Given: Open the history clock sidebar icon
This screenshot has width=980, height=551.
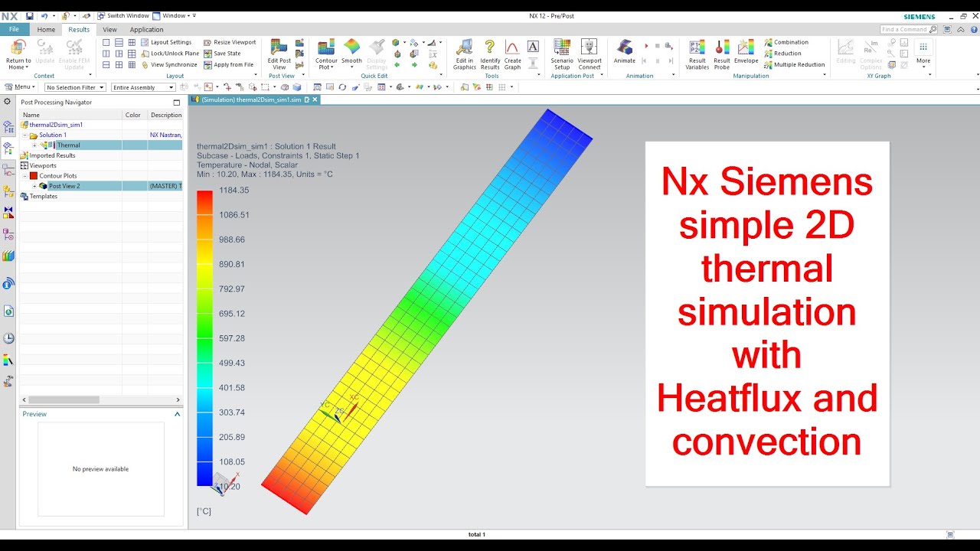Looking at the screenshot, I should click(x=8, y=338).
